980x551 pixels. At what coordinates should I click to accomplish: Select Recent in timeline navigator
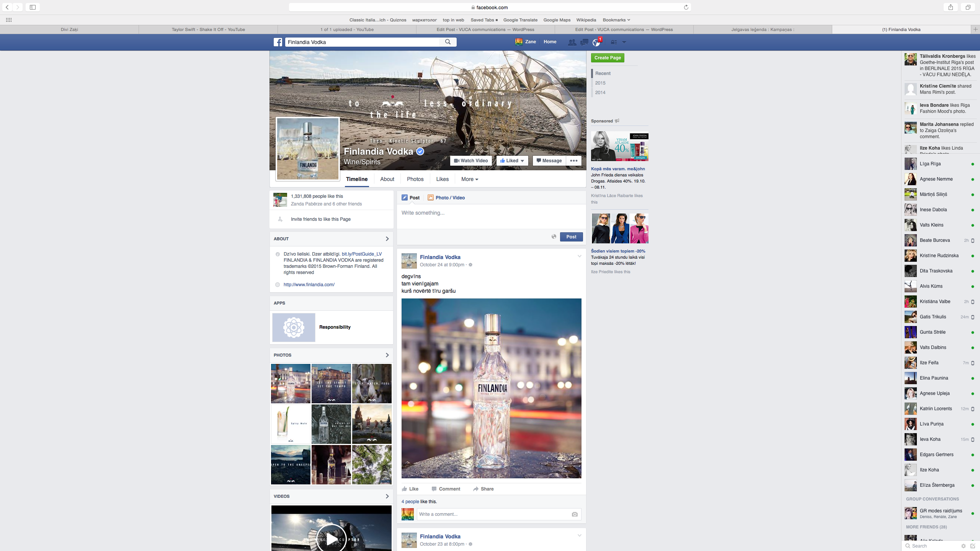click(x=603, y=73)
